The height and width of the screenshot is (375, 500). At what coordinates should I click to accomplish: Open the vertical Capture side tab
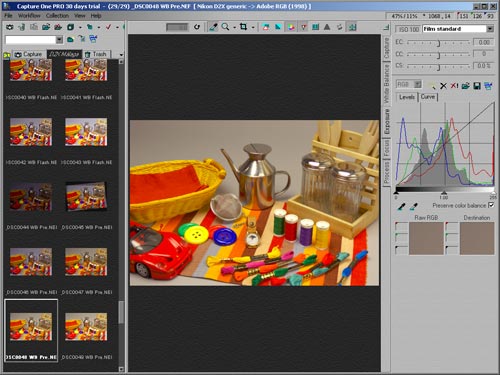[386, 48]
